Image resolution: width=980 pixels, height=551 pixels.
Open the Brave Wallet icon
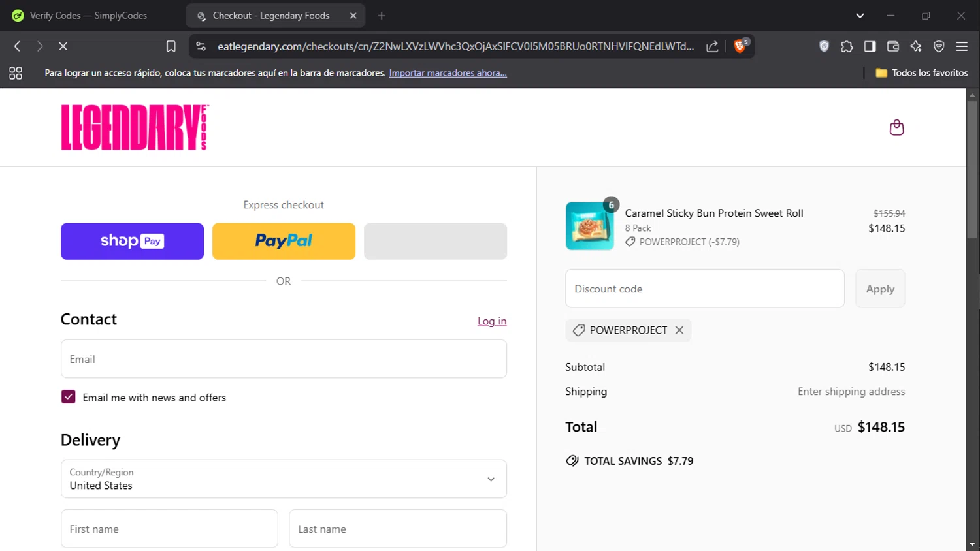tap(892, 46)
